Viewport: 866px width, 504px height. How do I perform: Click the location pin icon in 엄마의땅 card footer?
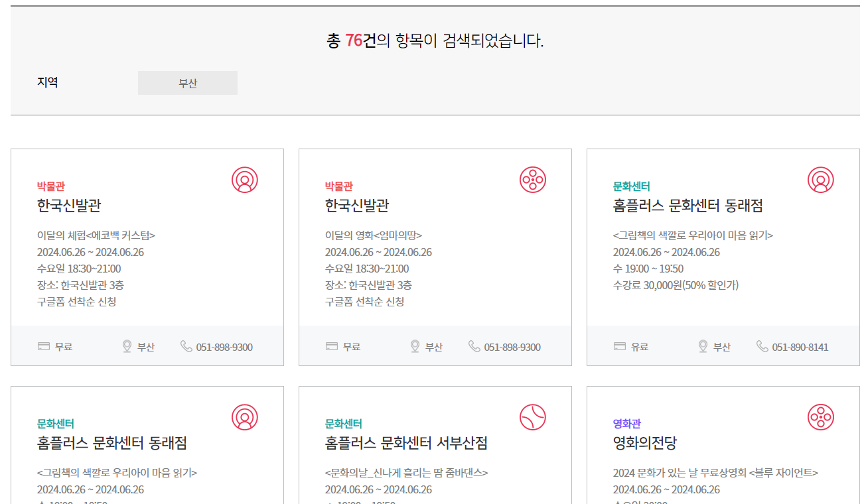tap(415, 346)
